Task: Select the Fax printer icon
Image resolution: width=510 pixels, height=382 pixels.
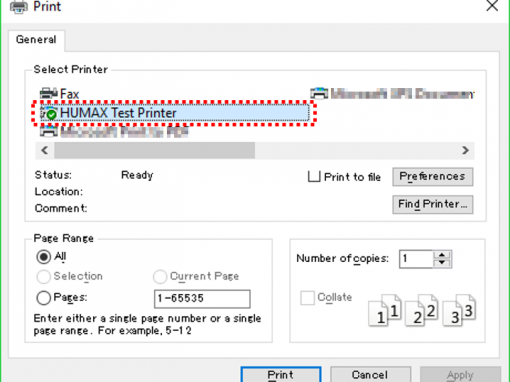Action: coord(49,94)
